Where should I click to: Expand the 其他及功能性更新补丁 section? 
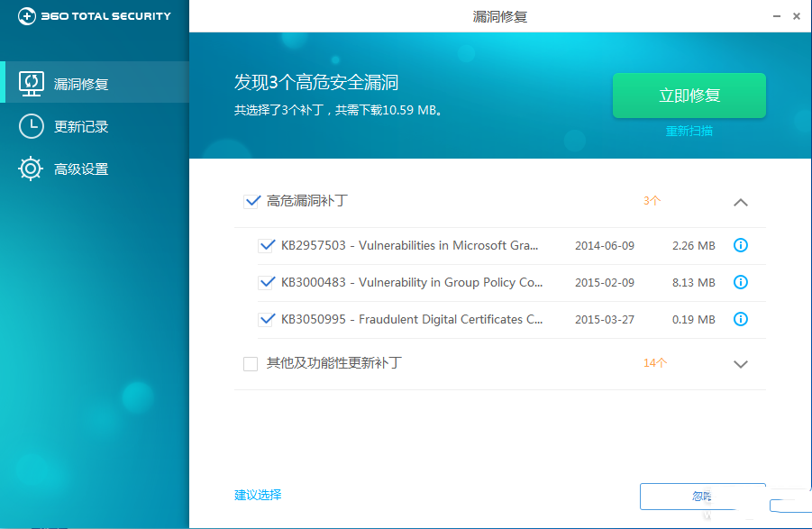(x=741, y=364)
